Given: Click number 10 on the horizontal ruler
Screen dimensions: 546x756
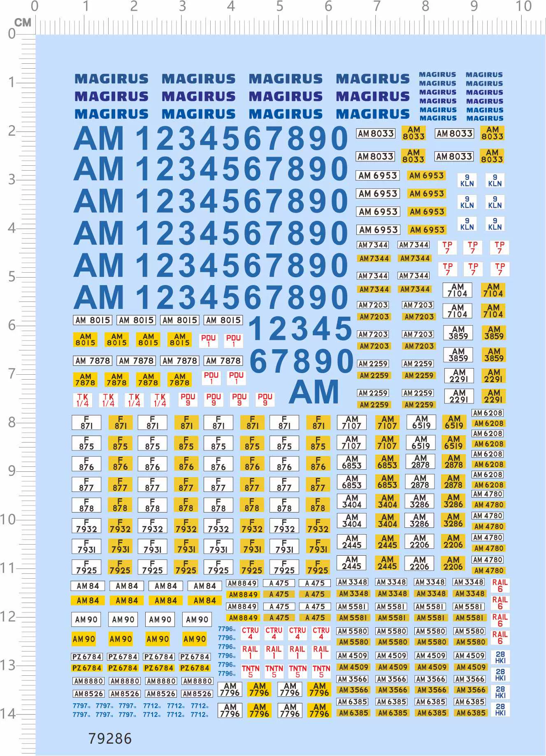Looking at the screenshot, I should [523, 6].
